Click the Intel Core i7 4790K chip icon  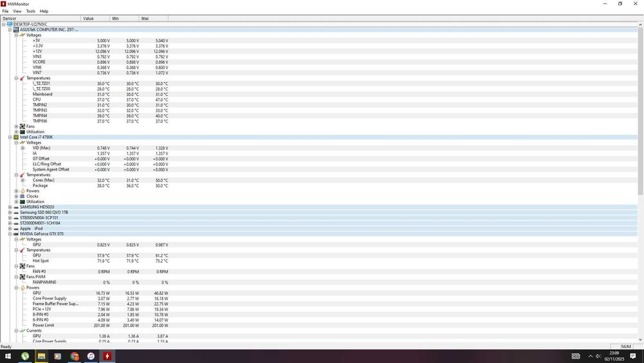click(16, 137)
